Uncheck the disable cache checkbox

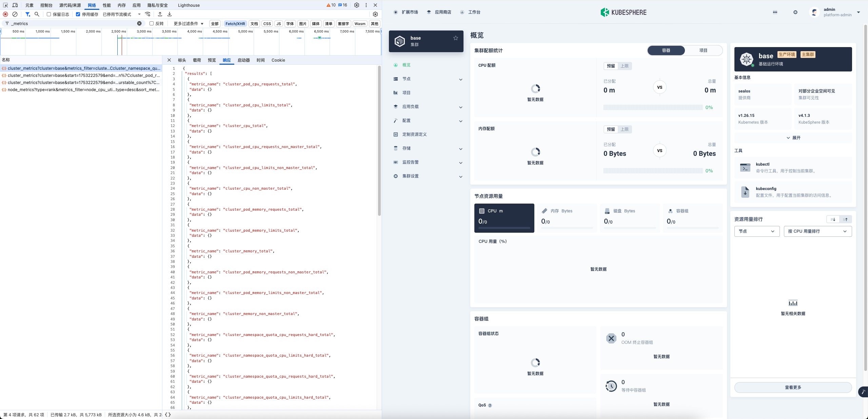pyautogui.click(x=78, y=14)
